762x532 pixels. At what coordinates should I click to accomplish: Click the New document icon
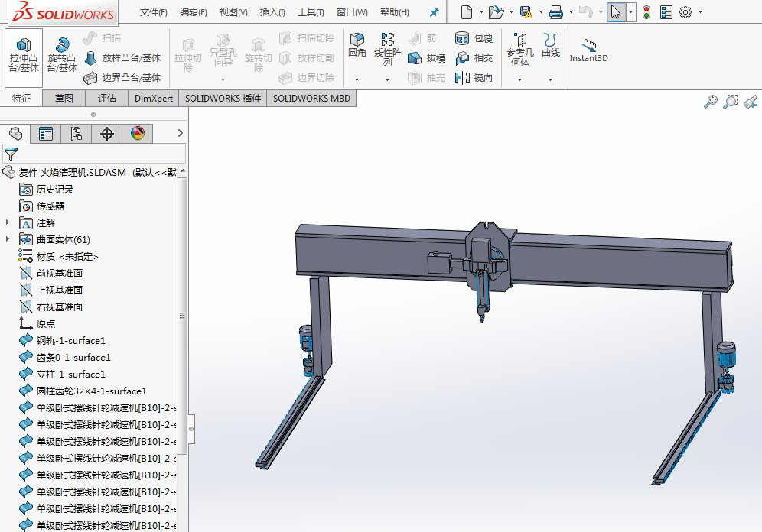pyautogui.click(x=467, y=12)
